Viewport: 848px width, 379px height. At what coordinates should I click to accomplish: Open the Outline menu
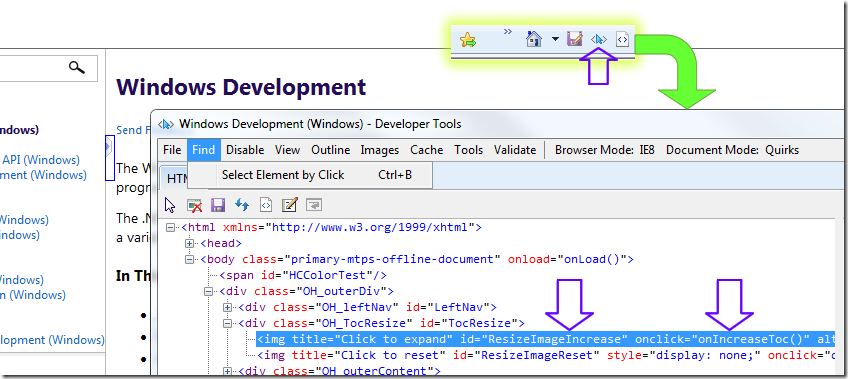(x=330, y=150)
